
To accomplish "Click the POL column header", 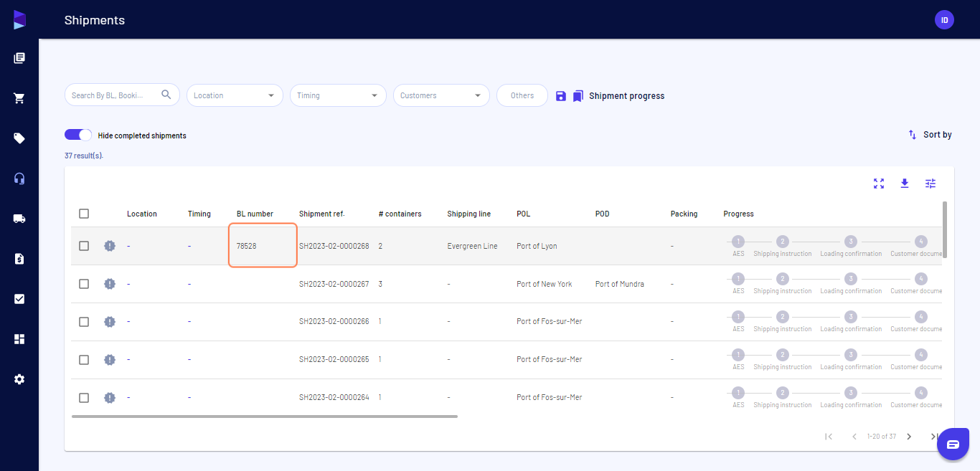I will [x=524, y=214].
